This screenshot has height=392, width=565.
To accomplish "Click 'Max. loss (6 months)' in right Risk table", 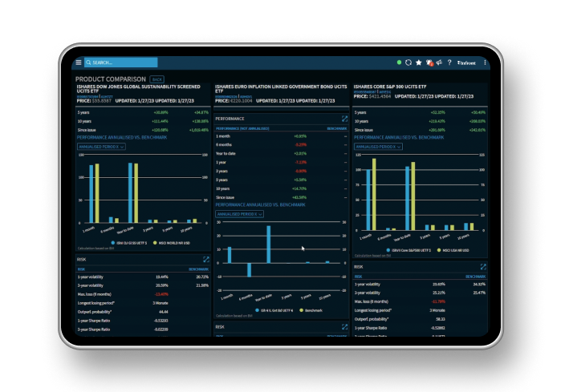I will pos(372,301).
